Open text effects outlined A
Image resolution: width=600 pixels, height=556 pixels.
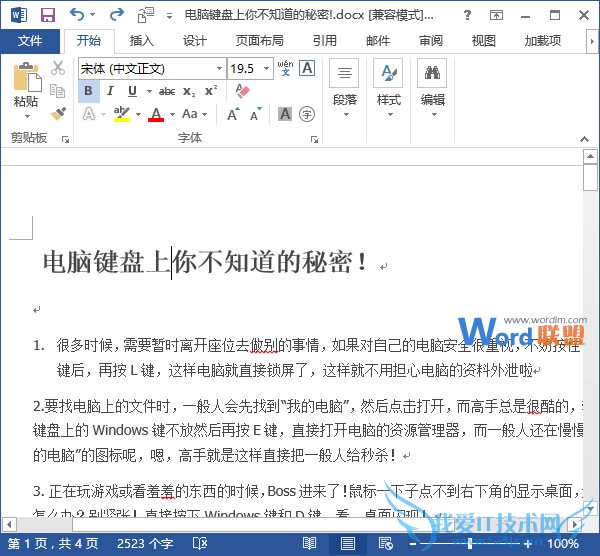89,114
